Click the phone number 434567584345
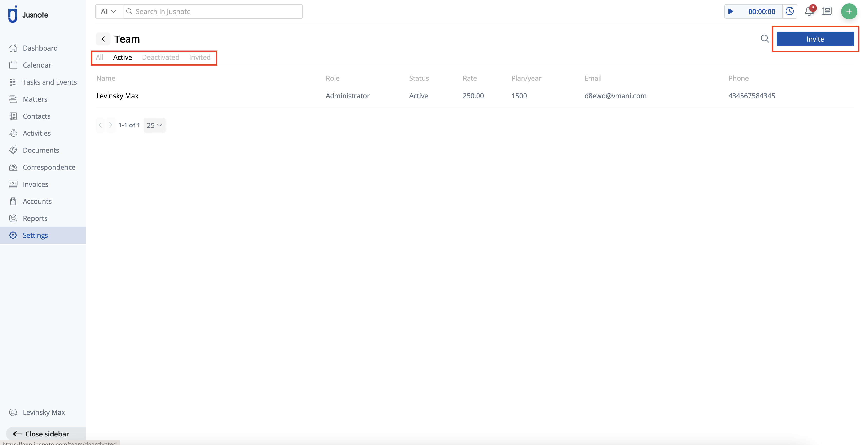The width and height of the screenshot is (868, 445). click(x=751, y=96)
